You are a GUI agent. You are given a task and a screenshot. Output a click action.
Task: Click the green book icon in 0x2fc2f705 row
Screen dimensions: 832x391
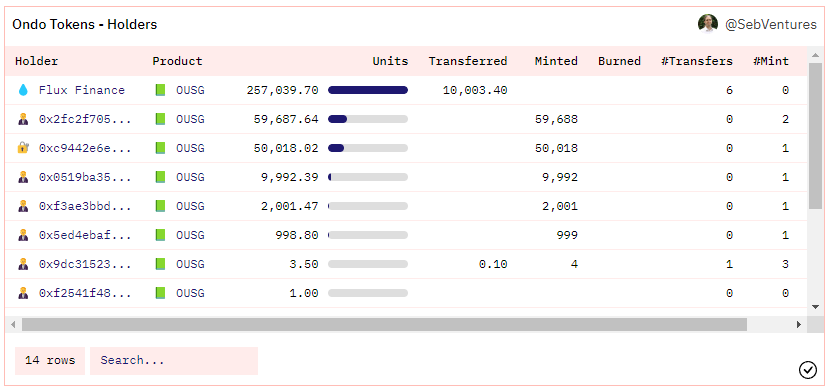(x=160, y=119)
